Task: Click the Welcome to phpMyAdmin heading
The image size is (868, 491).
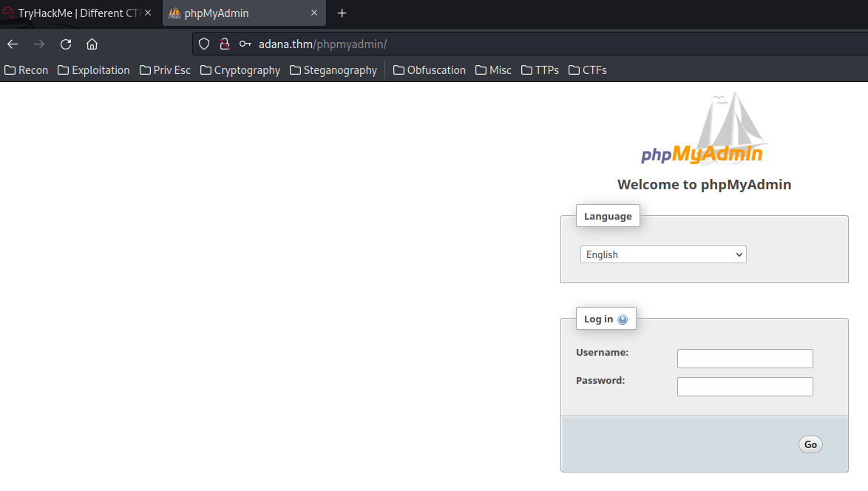Action: [704, 184]
